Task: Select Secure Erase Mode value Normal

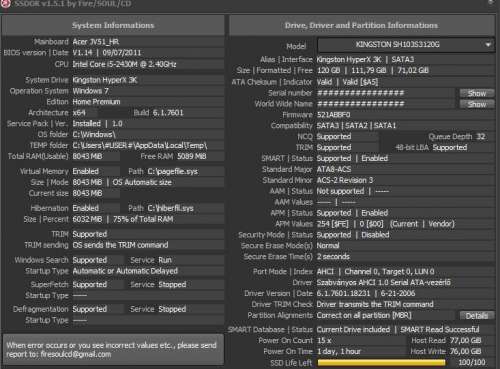Action: click(x=328, y=246)
